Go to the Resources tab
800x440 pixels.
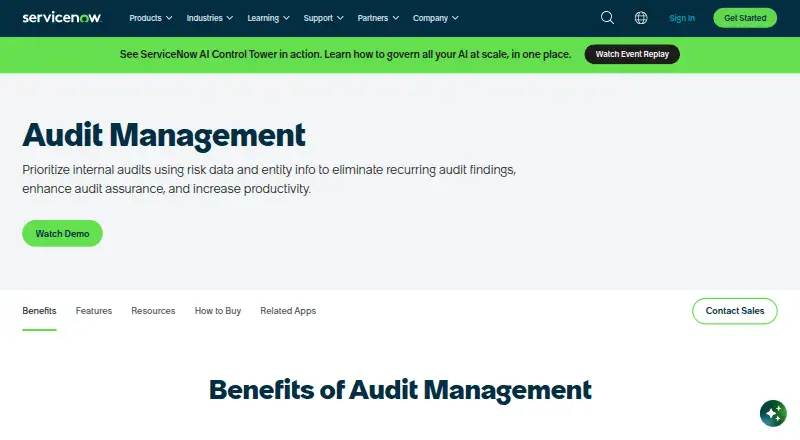[x=153, y=311]
